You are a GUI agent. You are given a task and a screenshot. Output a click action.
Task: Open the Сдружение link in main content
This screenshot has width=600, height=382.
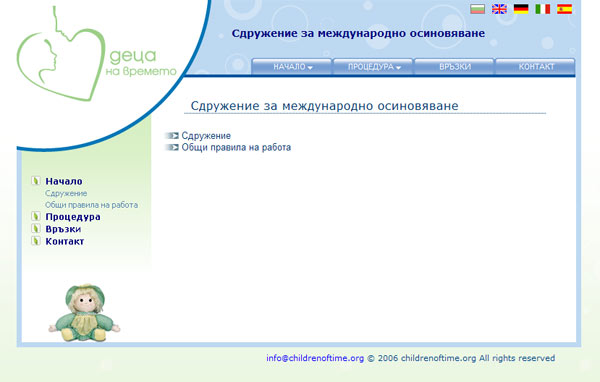pyautogui.click(x=206, y=136)
